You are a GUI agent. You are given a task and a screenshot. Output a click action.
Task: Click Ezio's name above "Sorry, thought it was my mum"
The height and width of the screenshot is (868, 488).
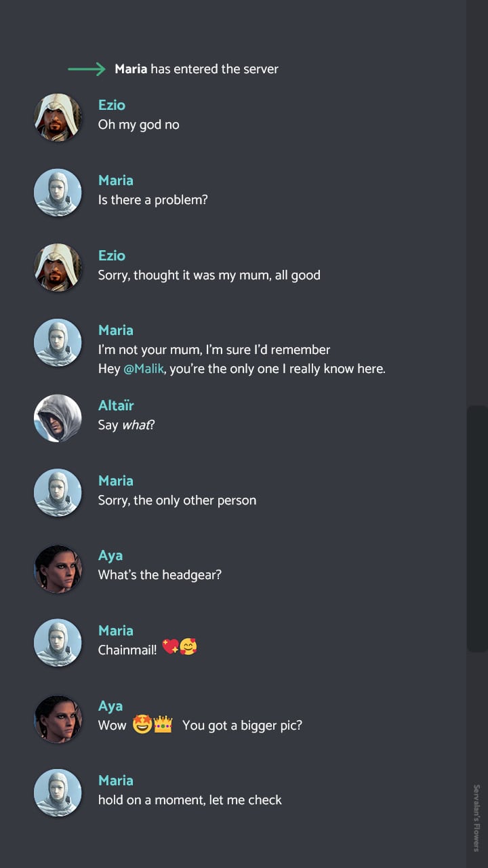112,256
